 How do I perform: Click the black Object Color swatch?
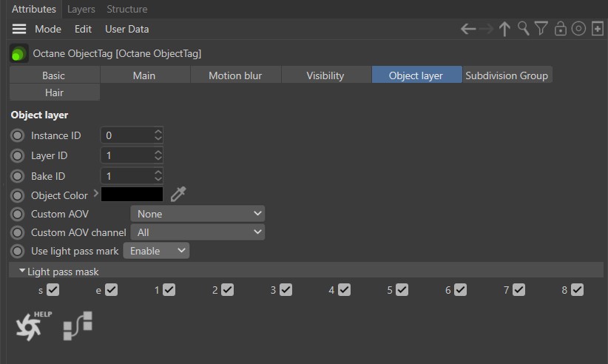pos(132,195)
